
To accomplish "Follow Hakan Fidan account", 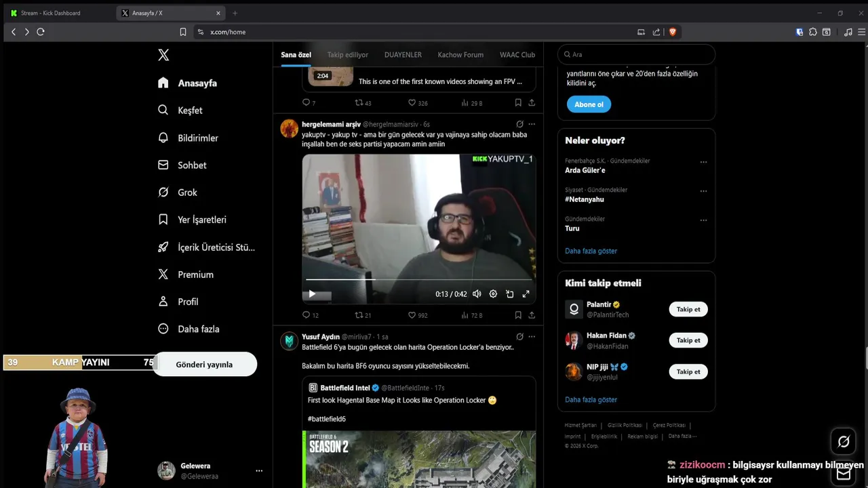I will tap(688, 340).
